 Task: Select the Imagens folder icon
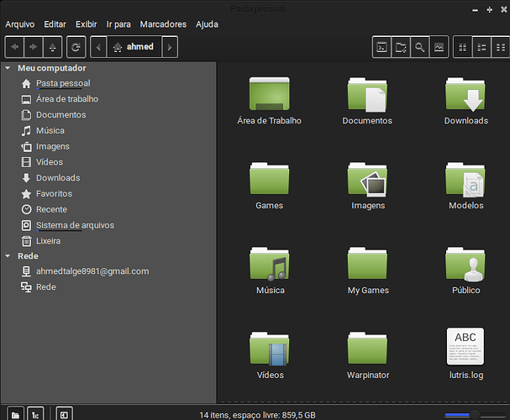[367, 179]
